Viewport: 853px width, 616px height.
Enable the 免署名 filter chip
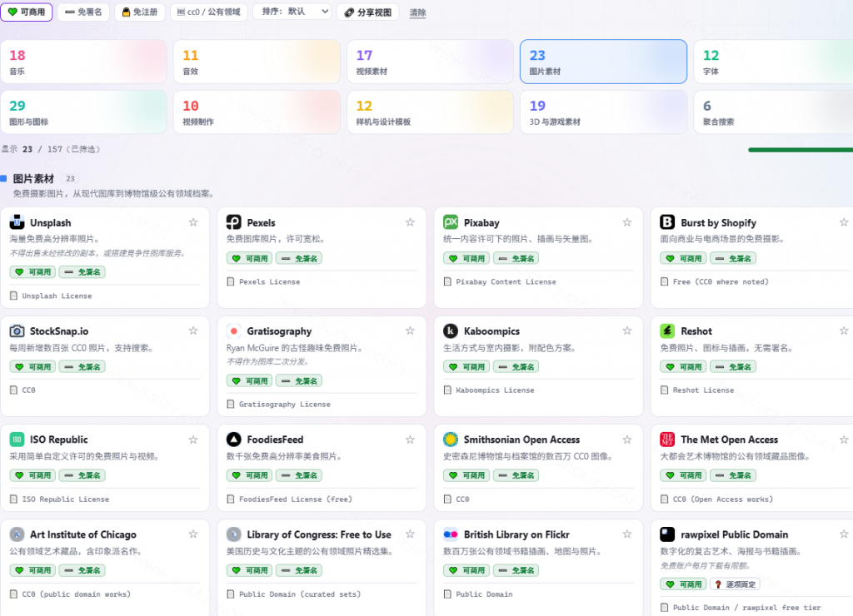coord(83,12)
